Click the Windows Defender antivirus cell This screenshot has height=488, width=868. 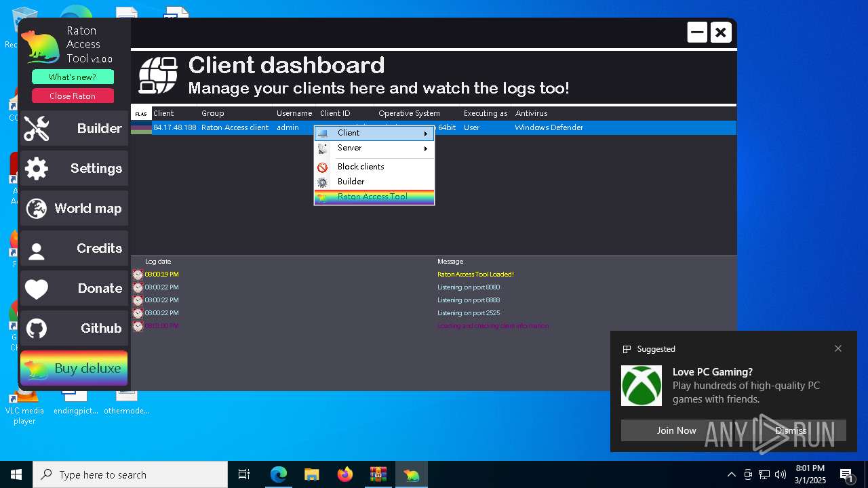[549, 127]
